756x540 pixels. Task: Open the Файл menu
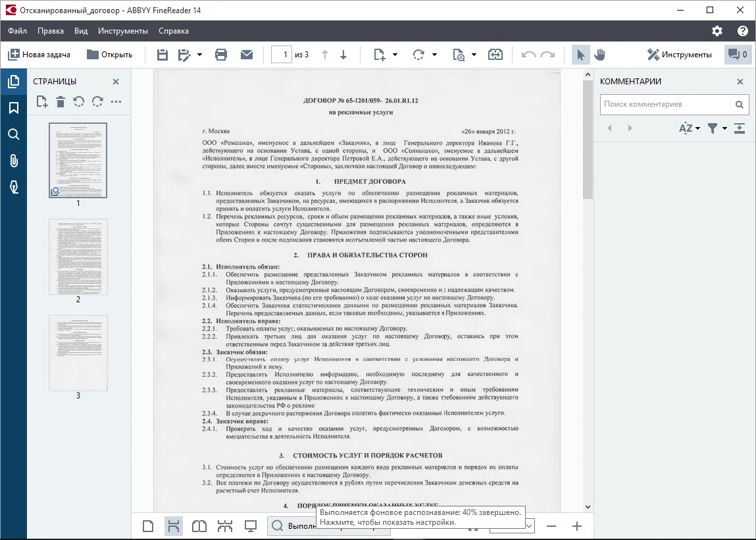[x=17, y=31]
